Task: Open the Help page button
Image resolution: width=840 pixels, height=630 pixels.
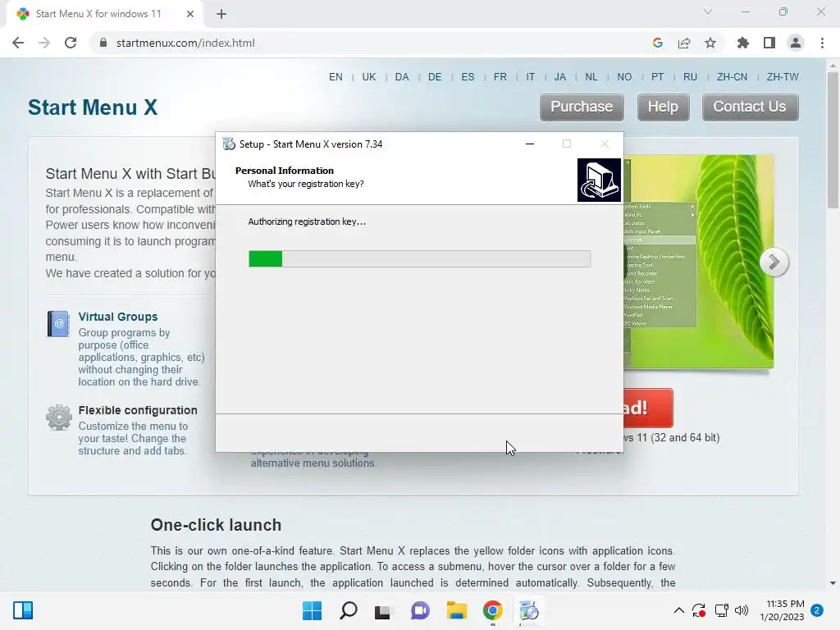Action: pyautogui.click(x=663, y=107)
